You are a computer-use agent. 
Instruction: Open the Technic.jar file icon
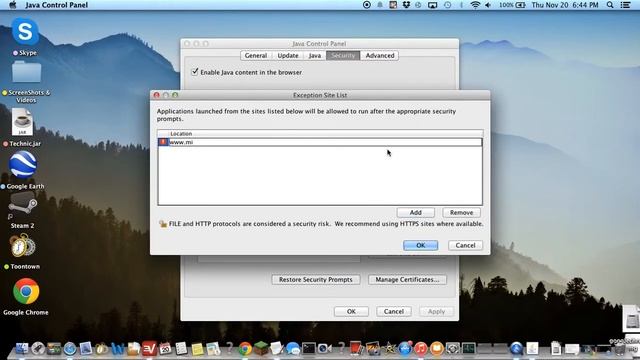pyautogui.click(x=22, y=122)
